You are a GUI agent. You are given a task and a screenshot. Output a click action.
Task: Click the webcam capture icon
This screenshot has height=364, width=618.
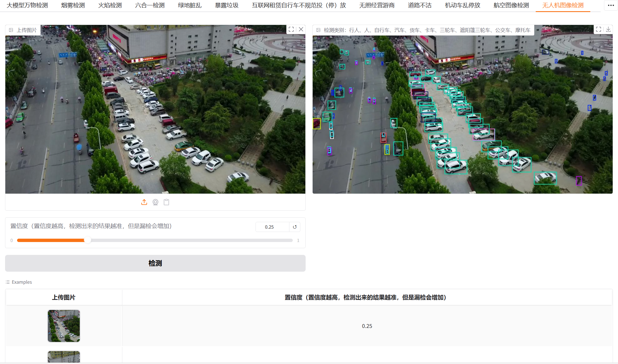tap(155, 202)
